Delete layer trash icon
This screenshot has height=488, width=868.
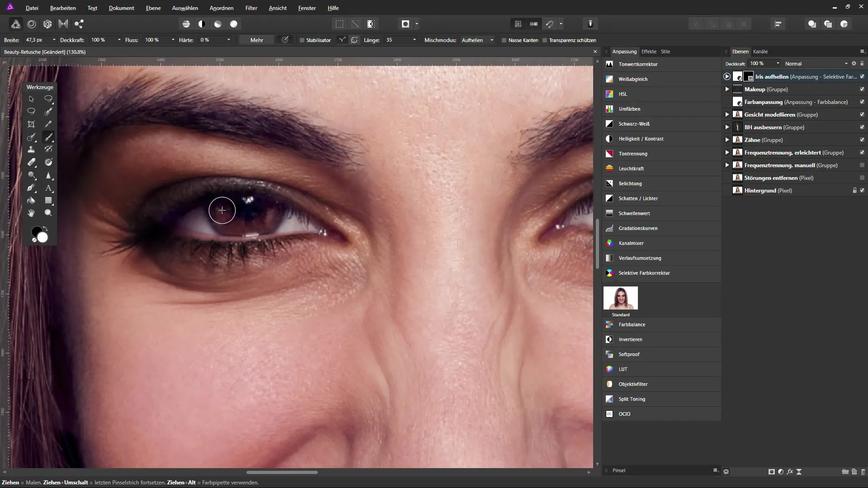(863, 472)
